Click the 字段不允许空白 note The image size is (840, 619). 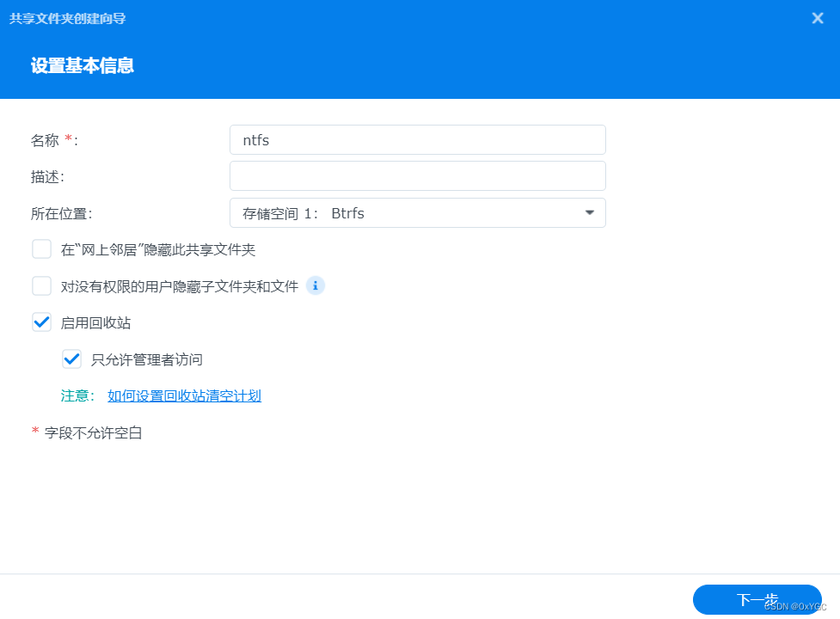[95, 432]
